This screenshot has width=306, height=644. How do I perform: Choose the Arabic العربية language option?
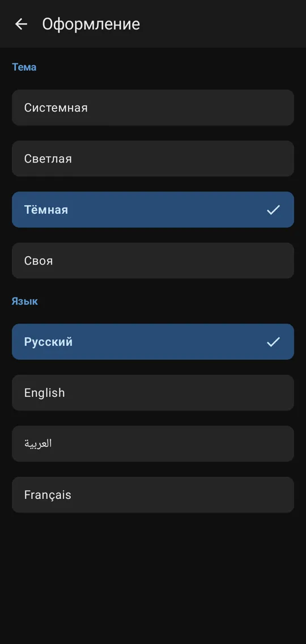pos(153,443)
